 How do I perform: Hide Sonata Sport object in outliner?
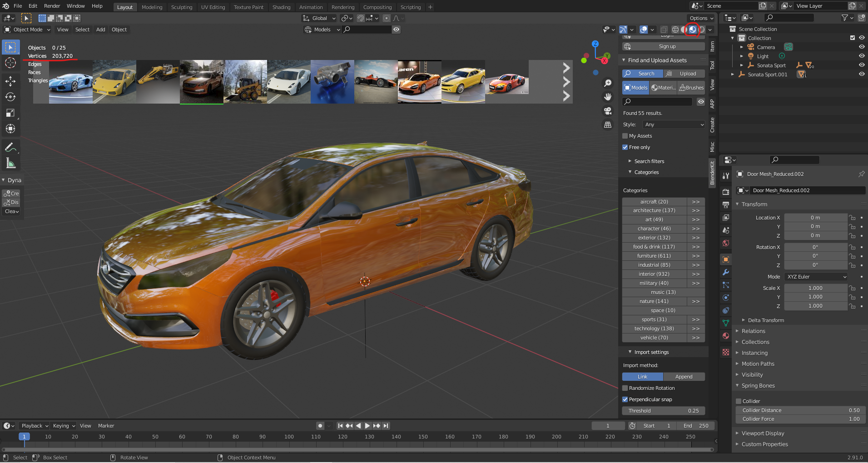[x=862, y=65]
